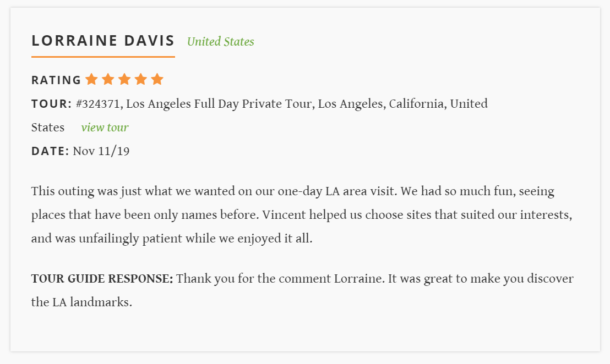The width and height of the screenshot is (610, 364).
Task: Click the fourth orange rating star
Action: (141, 79)
